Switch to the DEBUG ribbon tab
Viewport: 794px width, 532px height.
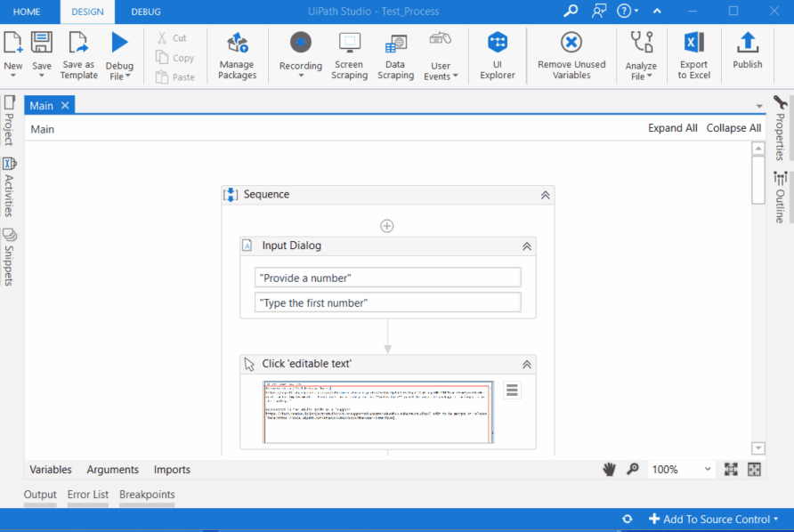pos(145,12)
